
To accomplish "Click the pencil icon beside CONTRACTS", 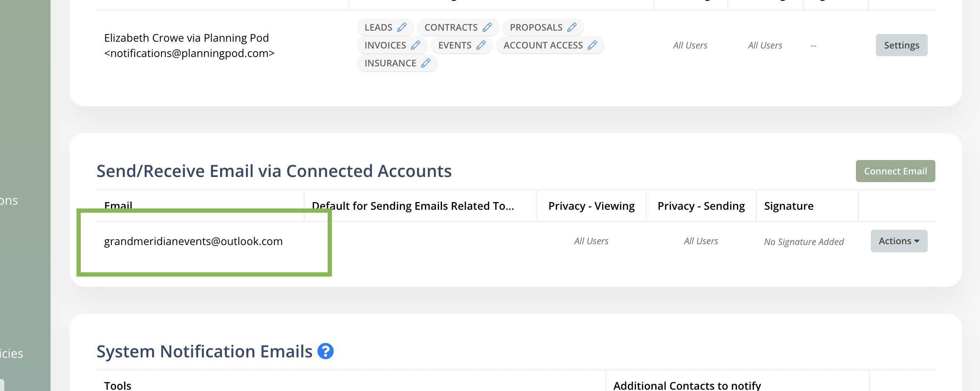I will click(x=487, y=27).
